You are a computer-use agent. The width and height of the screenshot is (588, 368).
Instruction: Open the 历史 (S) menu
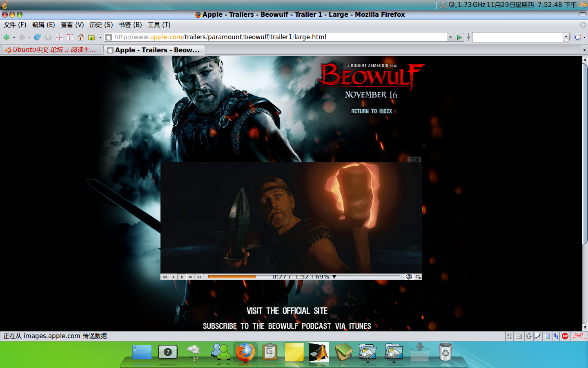click(x=101, y=25)
